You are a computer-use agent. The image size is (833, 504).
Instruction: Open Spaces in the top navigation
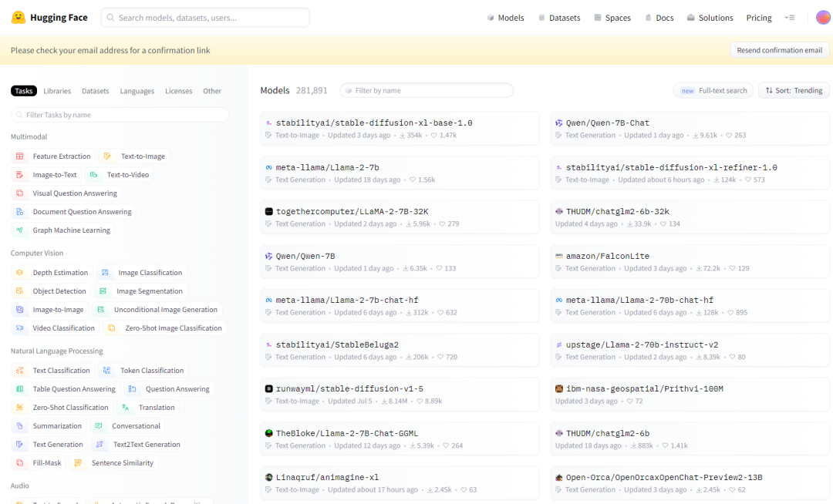612,18
